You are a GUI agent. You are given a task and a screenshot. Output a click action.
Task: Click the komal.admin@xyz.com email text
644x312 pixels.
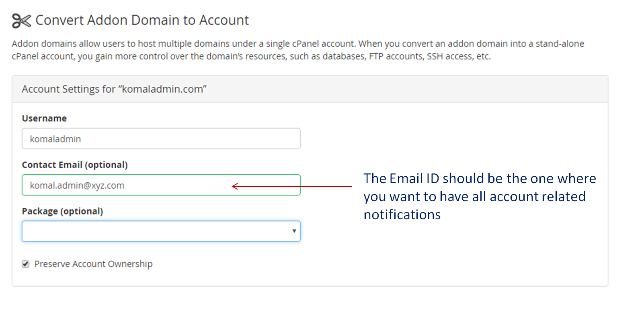(77, 186)
